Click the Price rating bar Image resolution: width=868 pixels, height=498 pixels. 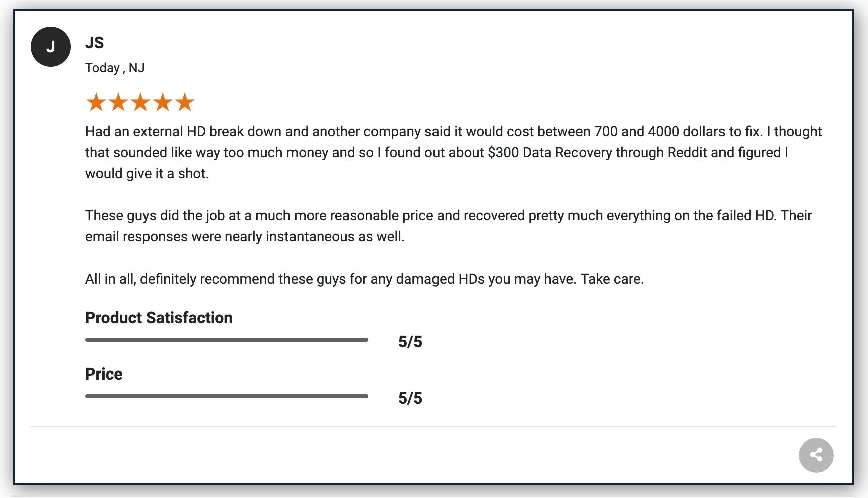coord(226,396)
